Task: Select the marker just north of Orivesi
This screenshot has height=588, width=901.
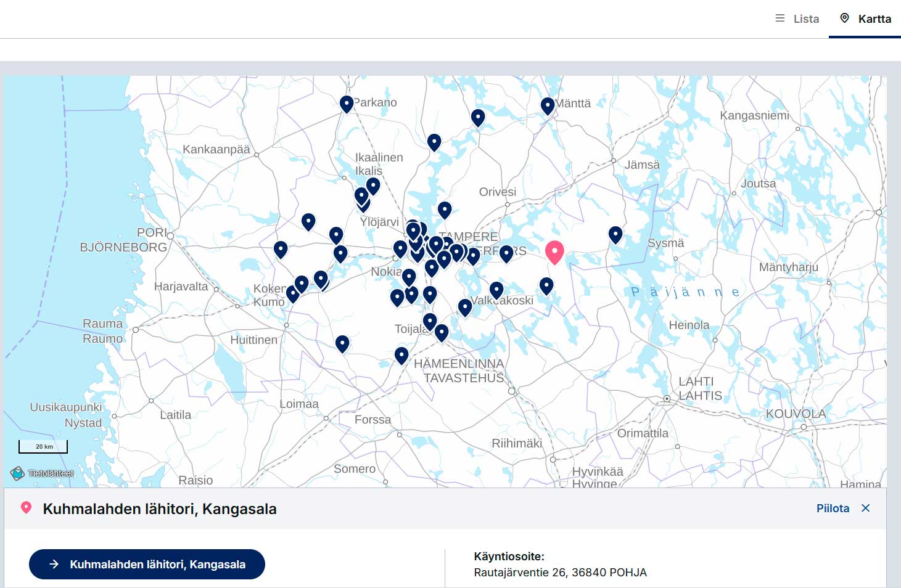Action: (478, 117)
